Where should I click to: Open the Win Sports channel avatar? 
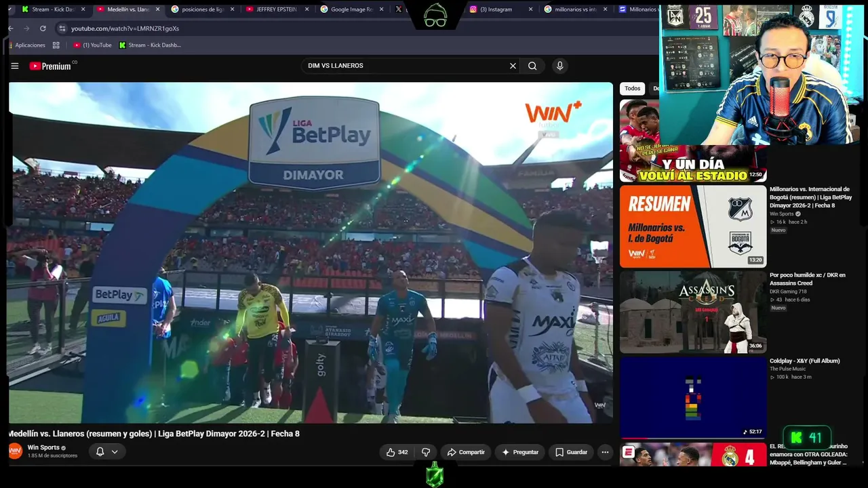click(x=15, y=451)
